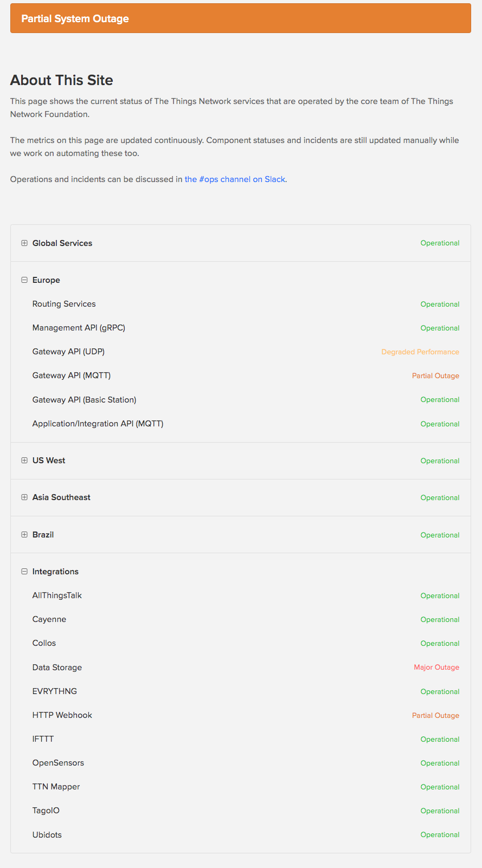
Task: Expand the Global Services group icon
Action: pyautogui.click(x=24, y=243)
